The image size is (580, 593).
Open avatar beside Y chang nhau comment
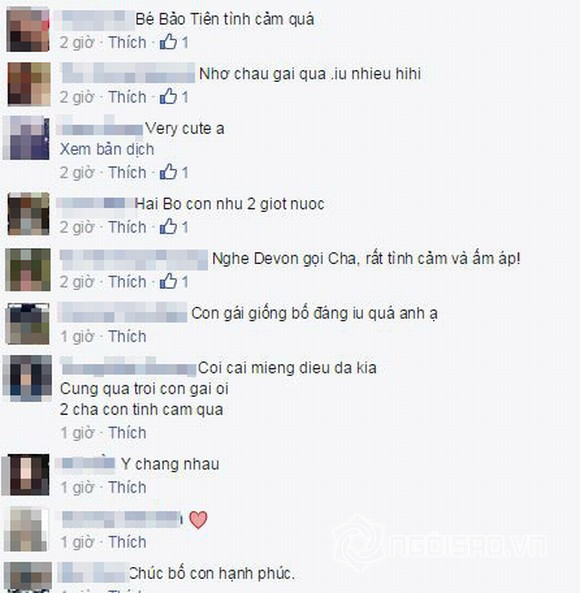tap(26, 475)
